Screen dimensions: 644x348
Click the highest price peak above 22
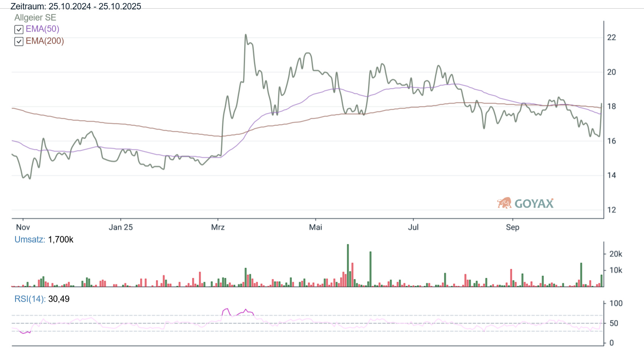click(246, 35)
